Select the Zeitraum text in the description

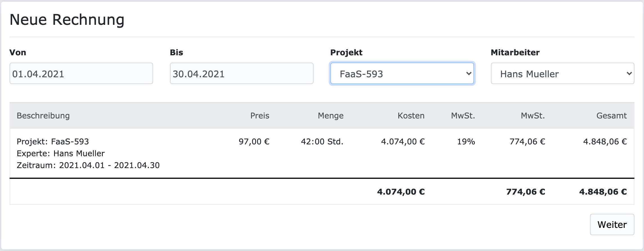pos(88,165)
